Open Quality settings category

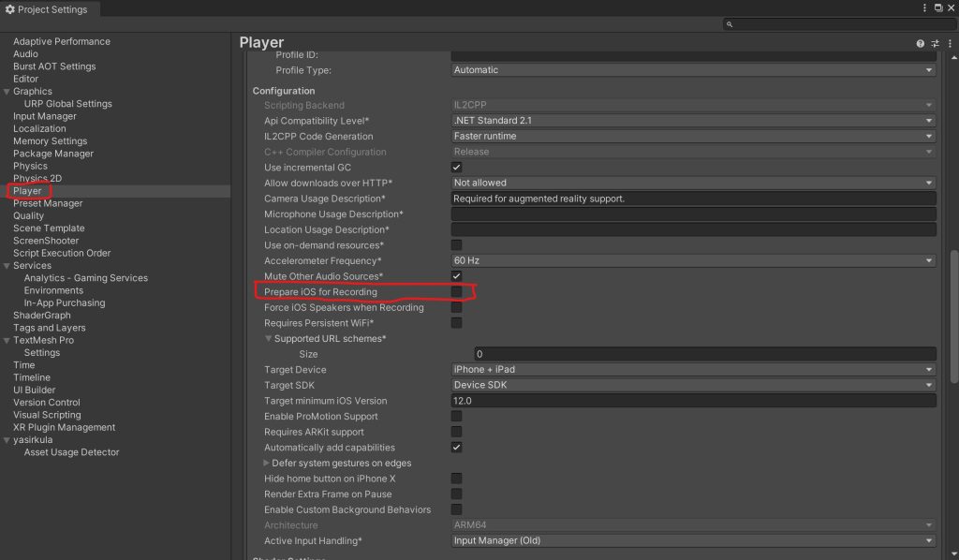[29, 215]
